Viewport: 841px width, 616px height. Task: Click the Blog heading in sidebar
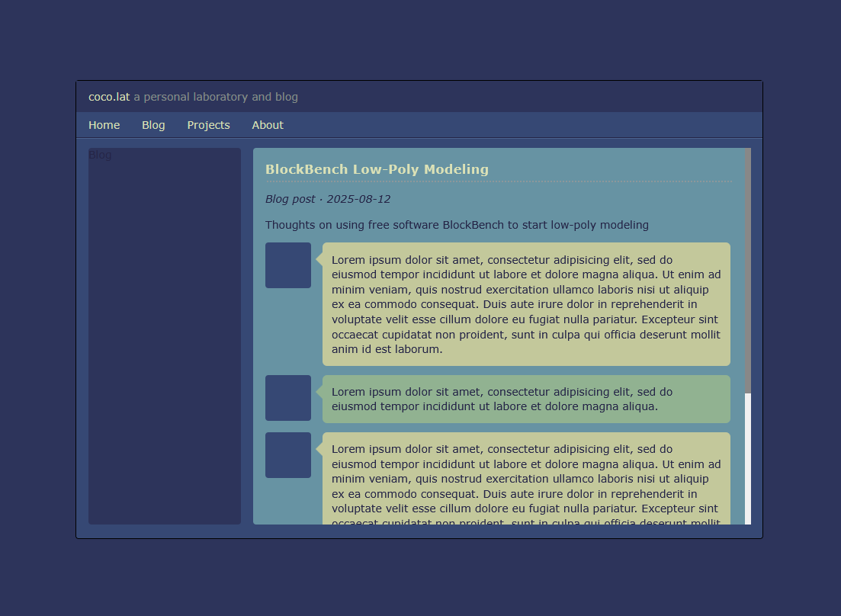(100, 155)
